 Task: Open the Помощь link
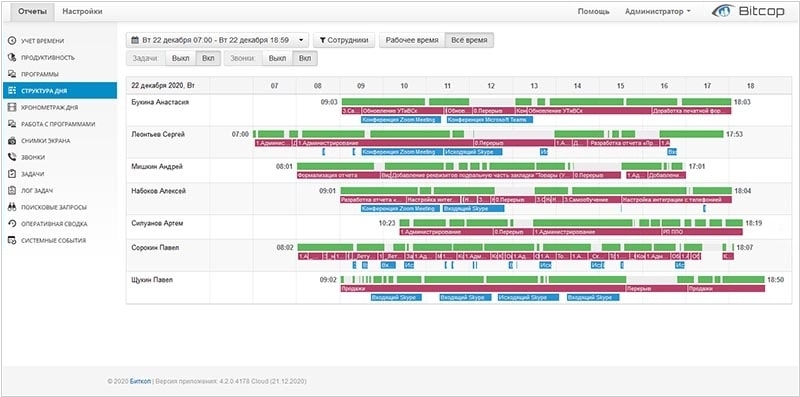(593, 12)
